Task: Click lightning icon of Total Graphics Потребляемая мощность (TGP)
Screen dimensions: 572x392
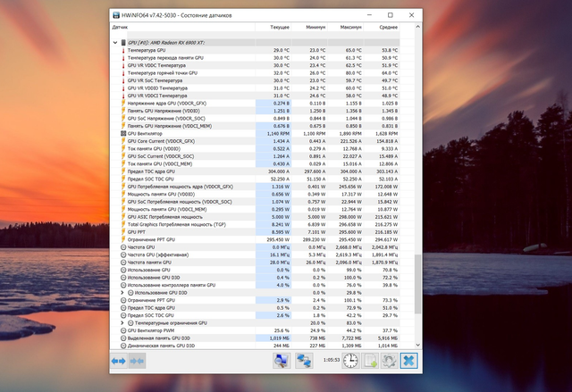Action: coord(123,224)
